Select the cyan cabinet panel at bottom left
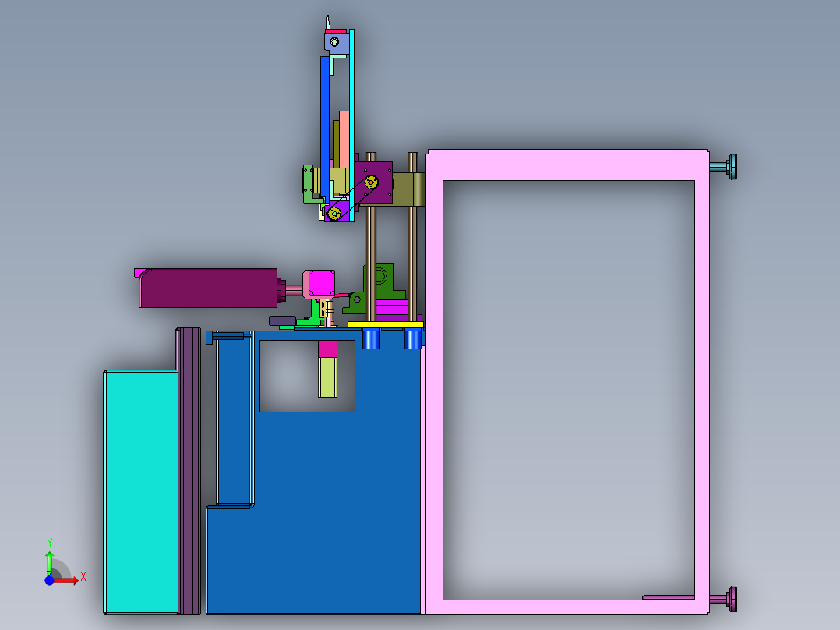840x630 pixels. coord(141,491)
